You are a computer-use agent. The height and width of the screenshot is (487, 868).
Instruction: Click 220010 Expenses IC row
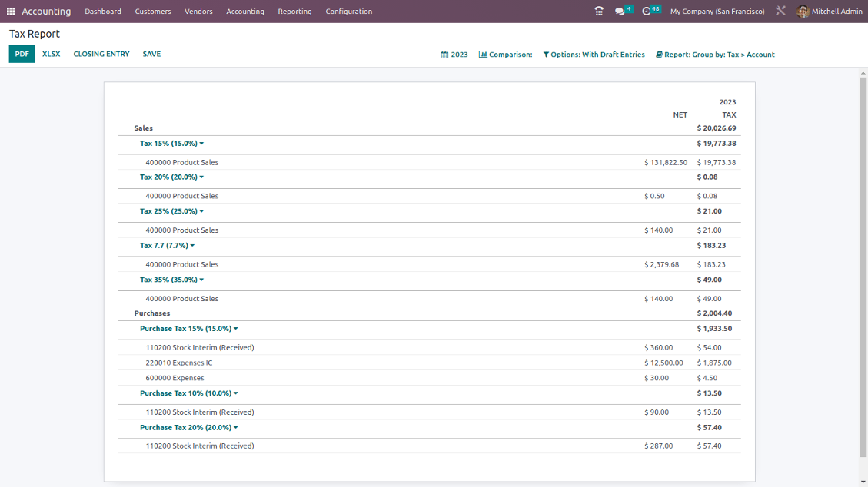[429, 363]
